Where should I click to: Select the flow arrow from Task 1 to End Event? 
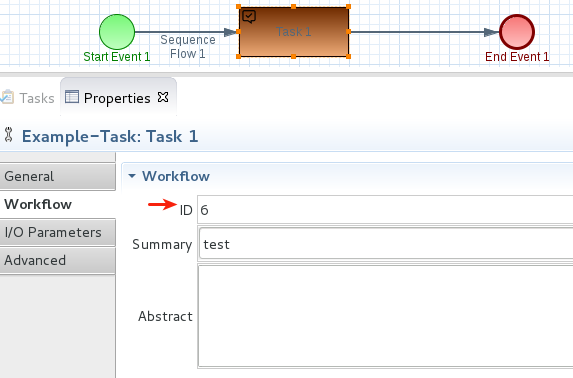(x=424, y=32)
